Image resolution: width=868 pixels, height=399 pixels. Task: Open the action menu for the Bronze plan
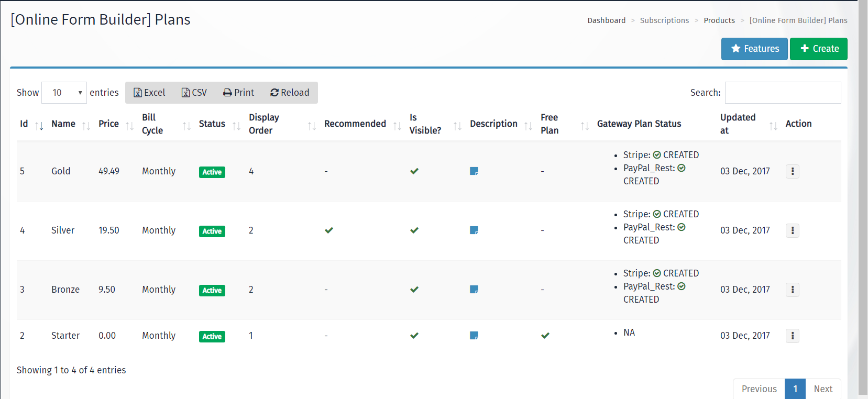pyautogui.click(x=793, y=290)
